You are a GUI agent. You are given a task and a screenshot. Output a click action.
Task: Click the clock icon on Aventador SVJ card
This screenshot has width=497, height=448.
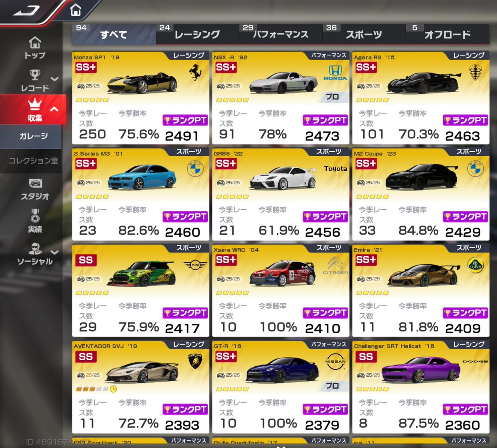(113, 389)
